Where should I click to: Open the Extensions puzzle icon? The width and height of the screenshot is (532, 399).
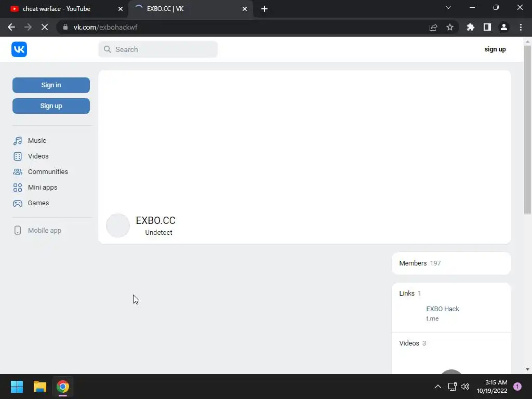point(471,27)
